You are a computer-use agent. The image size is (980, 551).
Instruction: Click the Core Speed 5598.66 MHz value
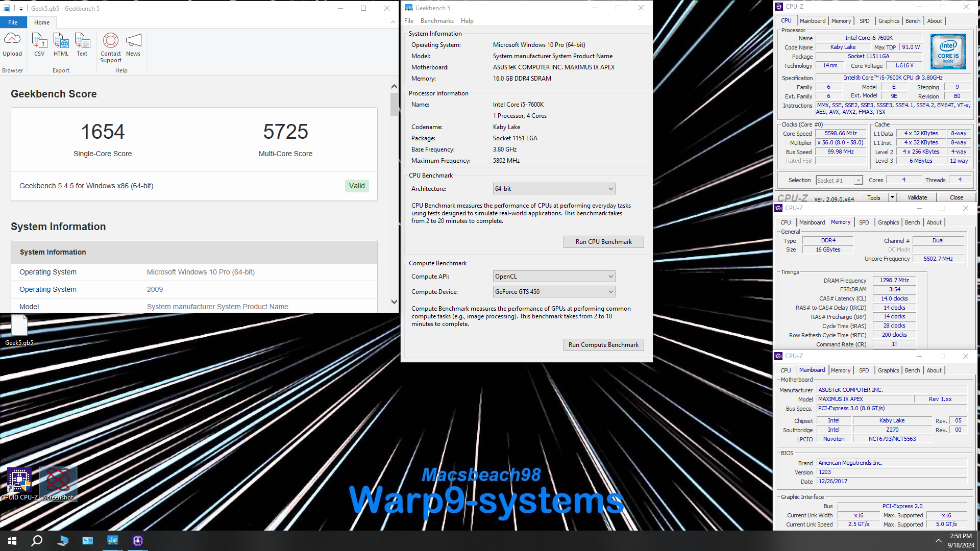[x=841, y=134]
